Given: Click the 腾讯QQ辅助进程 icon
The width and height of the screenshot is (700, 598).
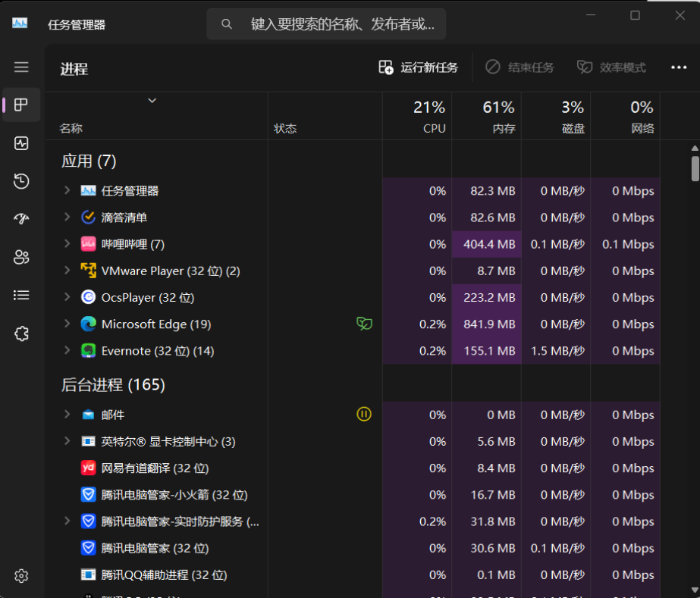Looking at the screenshot, I should pyautogui.click(x=89, y=575).
